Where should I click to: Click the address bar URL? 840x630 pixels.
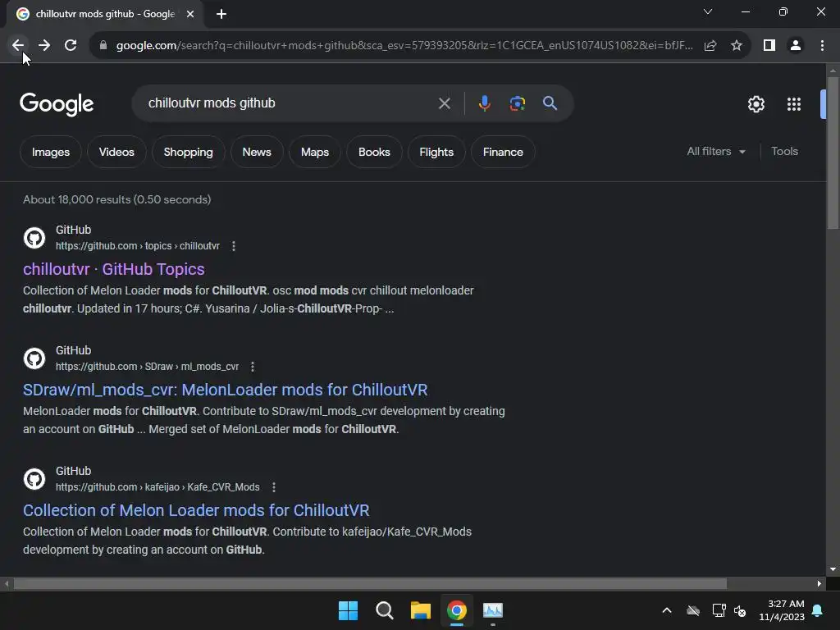[x=404, y=46]
